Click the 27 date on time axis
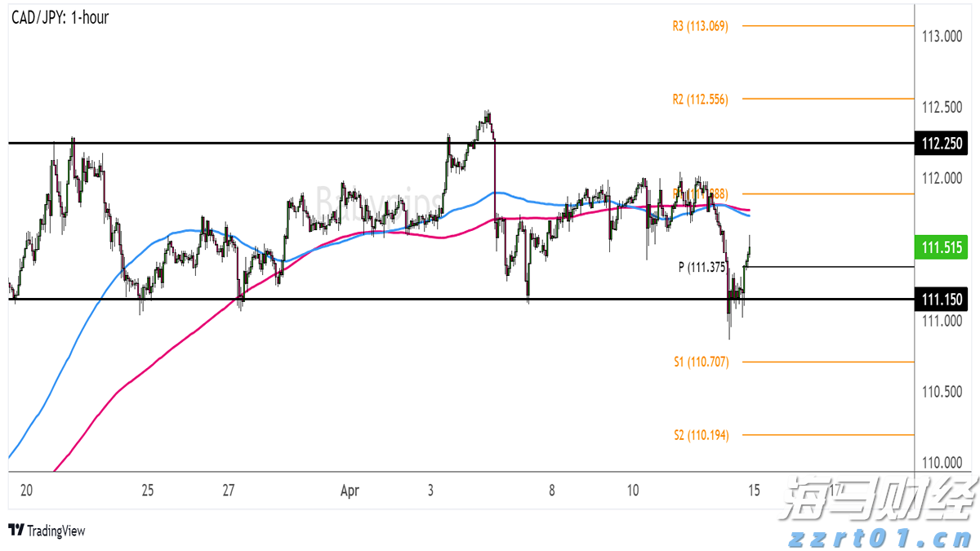This screenshot has width=980, height=551. pos(228,491)
